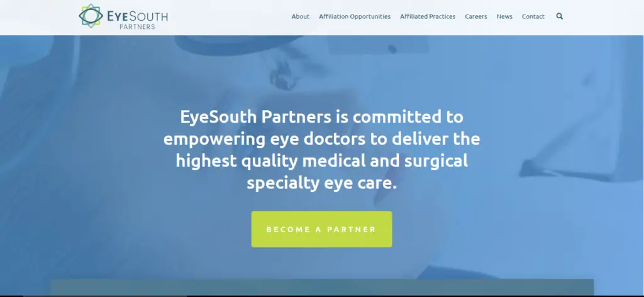
Task: Click the hero headline about empowering eye doctors
Action: point(321,150)
